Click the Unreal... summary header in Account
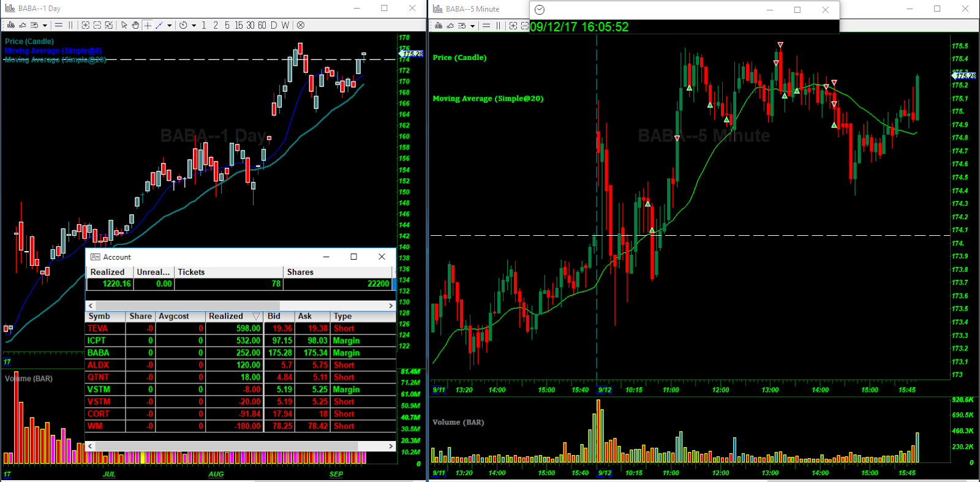This screenshot has height=482, width=980. tap(153, 273)
